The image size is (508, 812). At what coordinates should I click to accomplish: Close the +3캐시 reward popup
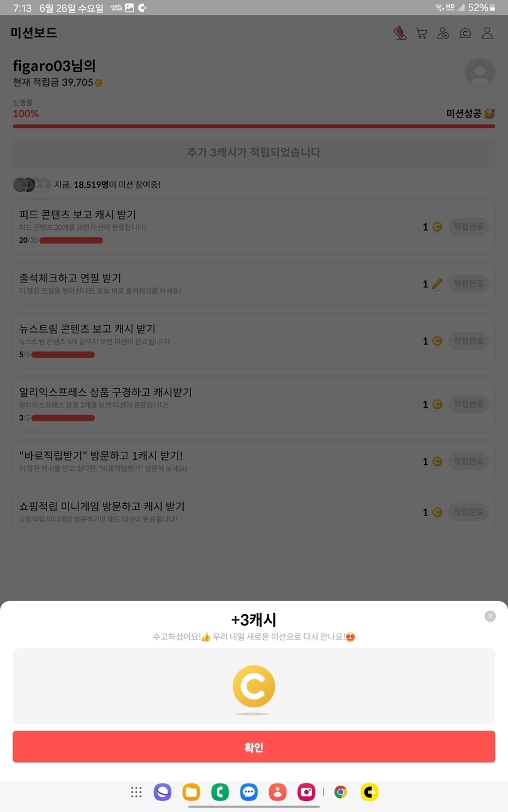pos(490,616)
